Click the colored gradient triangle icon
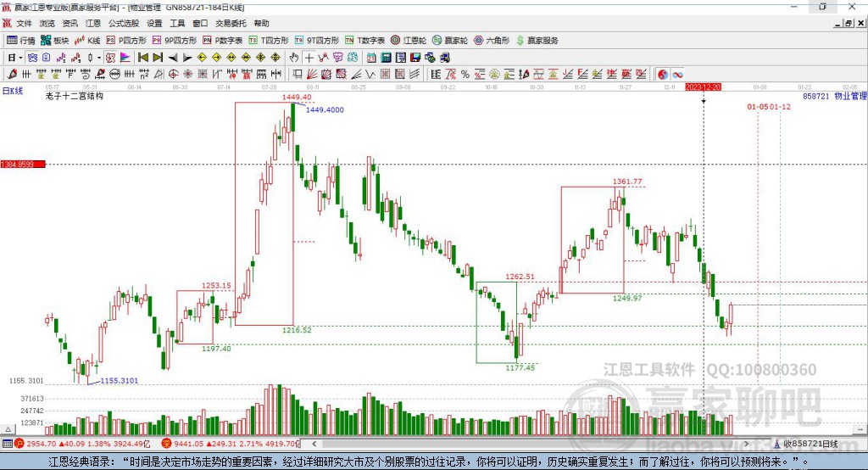Image resolution: width=868 pixels, height=470 pixels. click(x=125, y=58)
